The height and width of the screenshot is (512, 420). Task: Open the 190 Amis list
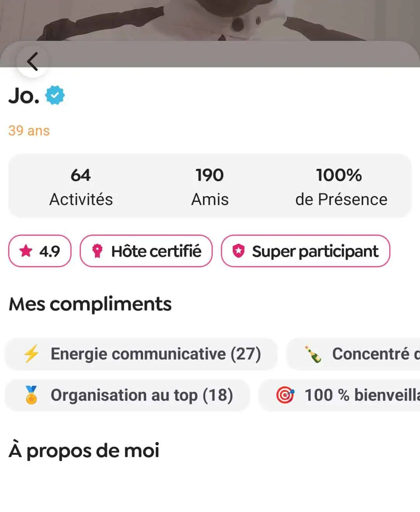pyautogui.click(x=210, y=187)
